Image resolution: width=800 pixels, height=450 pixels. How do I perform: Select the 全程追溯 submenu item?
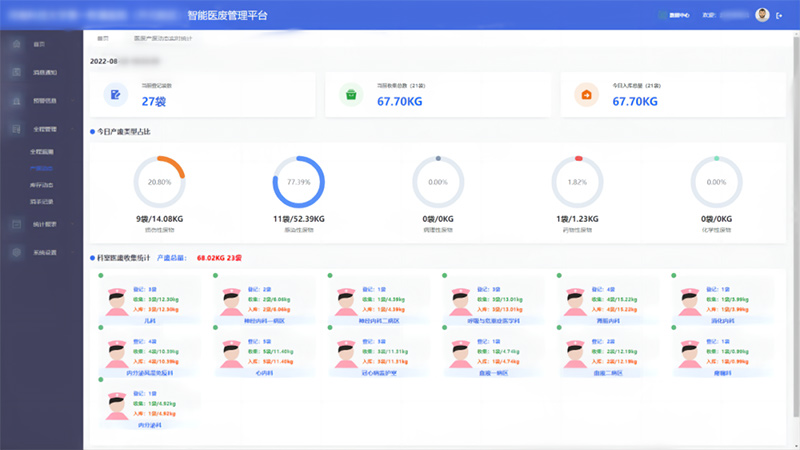(x=42, y=152)
